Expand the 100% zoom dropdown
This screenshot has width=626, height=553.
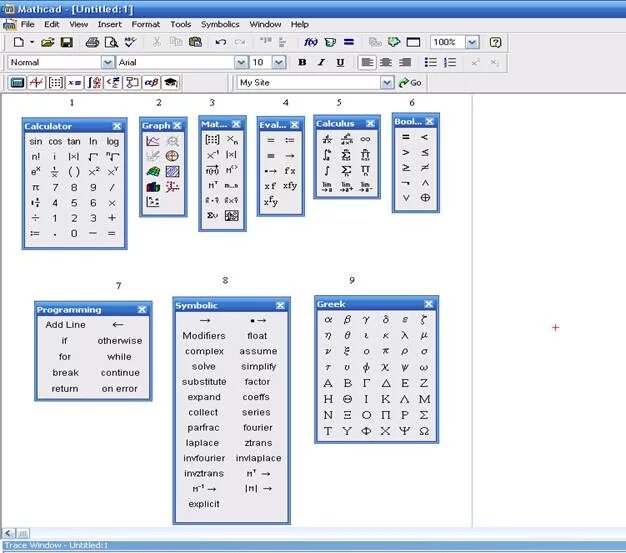(x=472, y=42)
